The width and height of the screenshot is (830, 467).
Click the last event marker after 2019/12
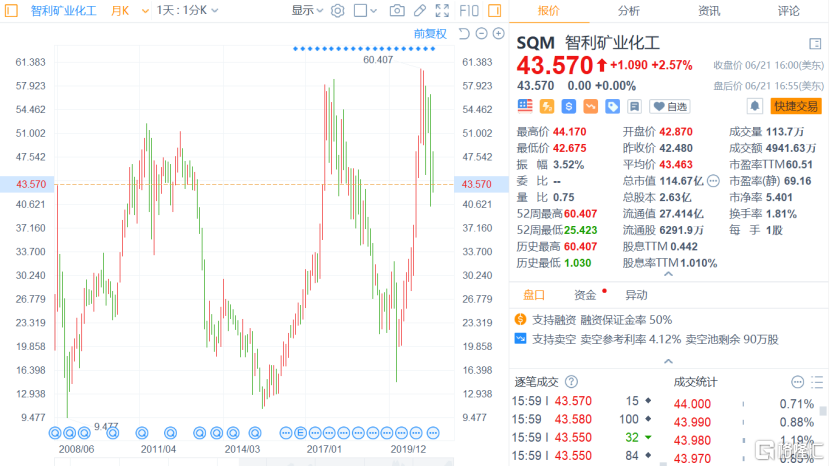(433, 433)
